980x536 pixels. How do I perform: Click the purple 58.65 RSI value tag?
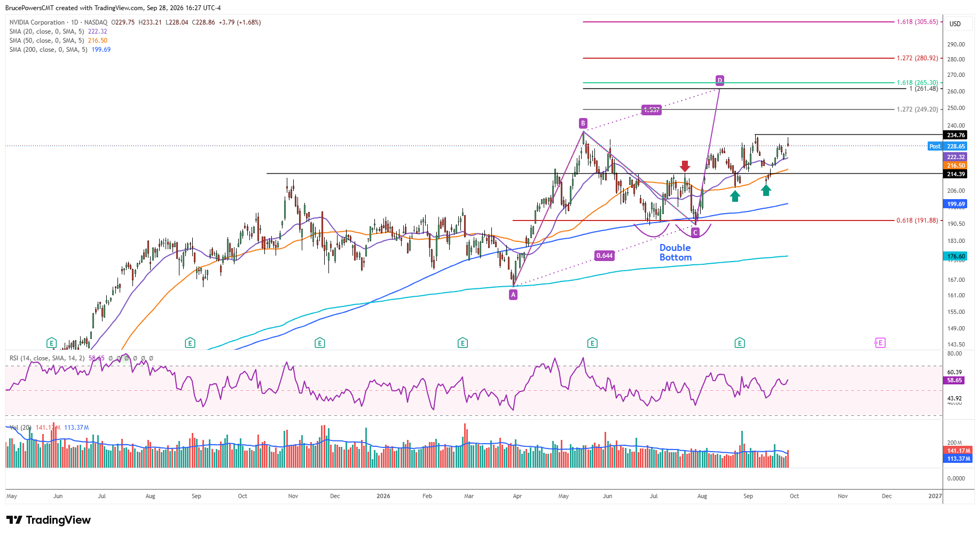click(954, 381)
